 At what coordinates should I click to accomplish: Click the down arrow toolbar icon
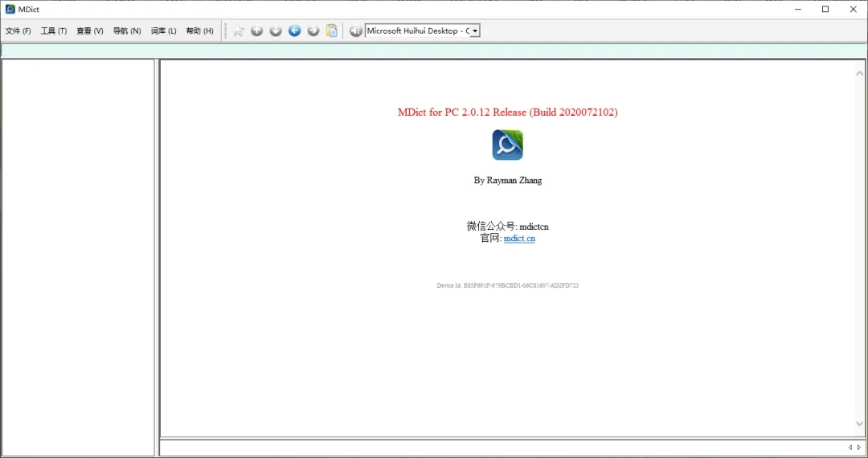tap(276, 31)
